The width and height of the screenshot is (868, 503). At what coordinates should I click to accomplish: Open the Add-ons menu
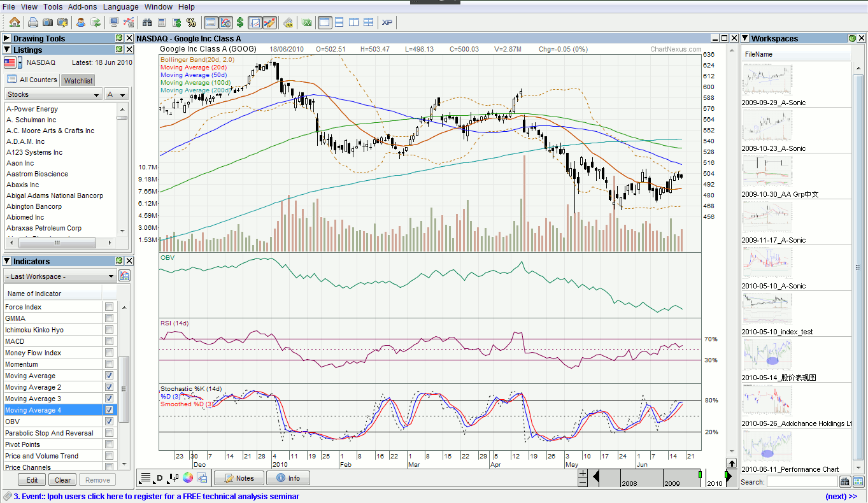tap(82, 6)
